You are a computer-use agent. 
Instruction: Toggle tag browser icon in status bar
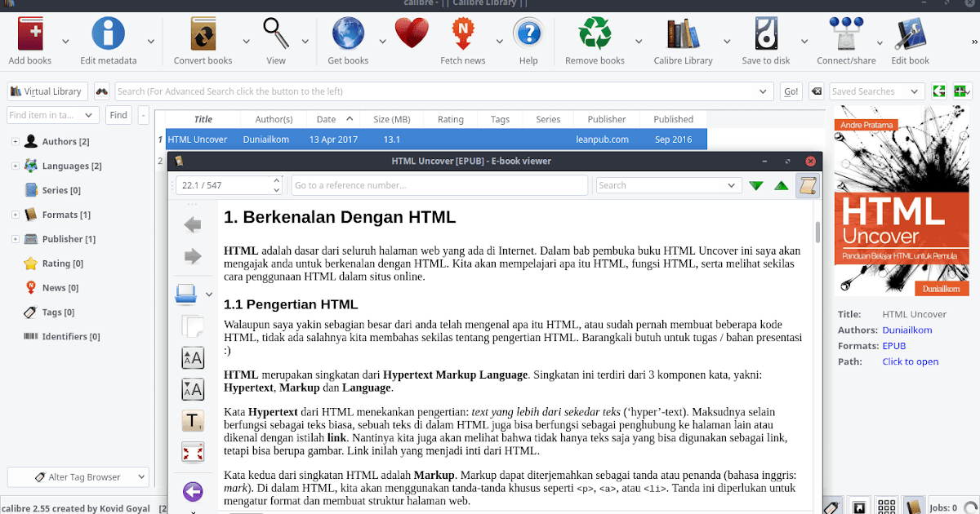pyautogui.click(x=831, y=507)
